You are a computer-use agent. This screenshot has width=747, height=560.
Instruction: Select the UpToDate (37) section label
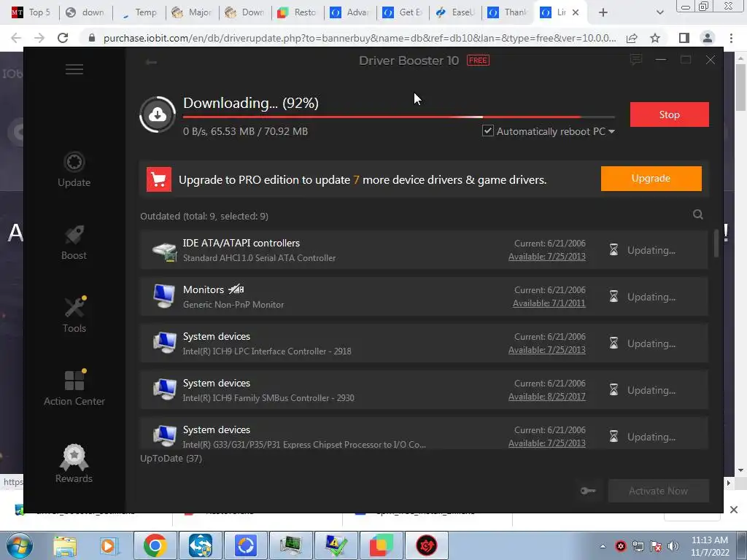coord(171,458)
